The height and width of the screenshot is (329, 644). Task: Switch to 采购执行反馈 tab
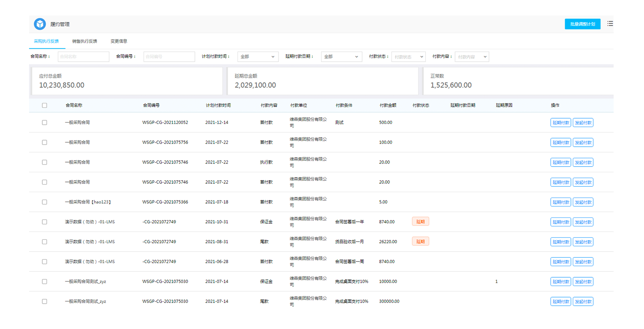pyautogui.click(x=46, y=41)
